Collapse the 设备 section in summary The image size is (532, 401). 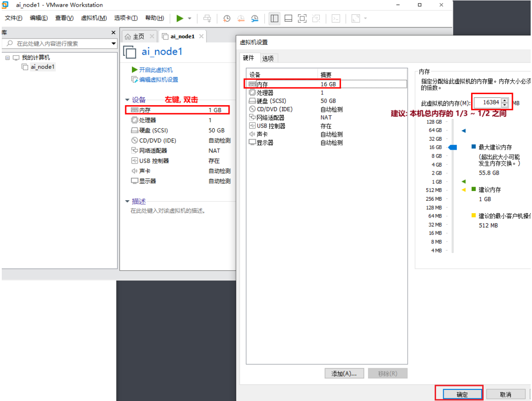(127, 99)
